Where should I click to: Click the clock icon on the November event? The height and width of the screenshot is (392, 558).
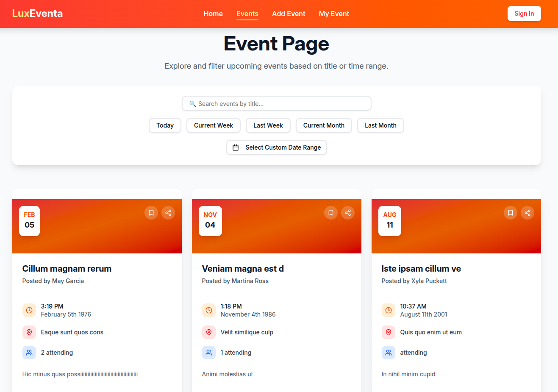point(209,310)
